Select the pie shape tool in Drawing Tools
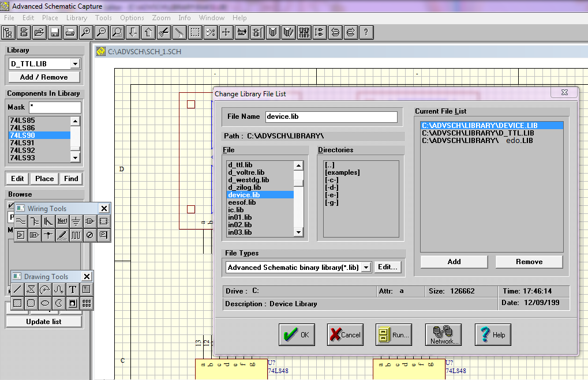588x380 pixels. click(x=58, y=303)
